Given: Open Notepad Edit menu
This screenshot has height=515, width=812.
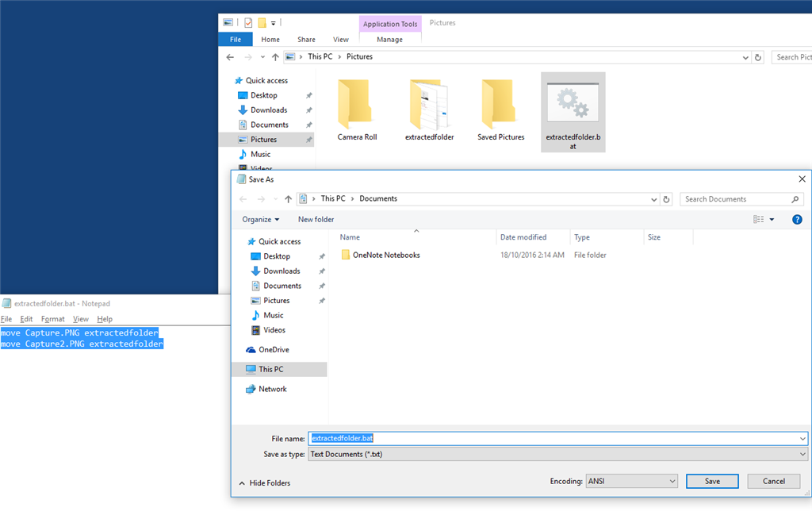Looking at the screenshot, I should coord(26,319).
